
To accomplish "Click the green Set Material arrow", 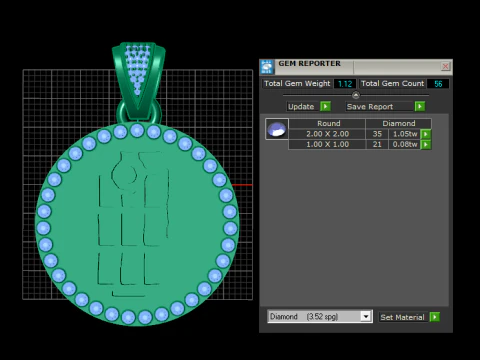I will click(x=435, y=317).
